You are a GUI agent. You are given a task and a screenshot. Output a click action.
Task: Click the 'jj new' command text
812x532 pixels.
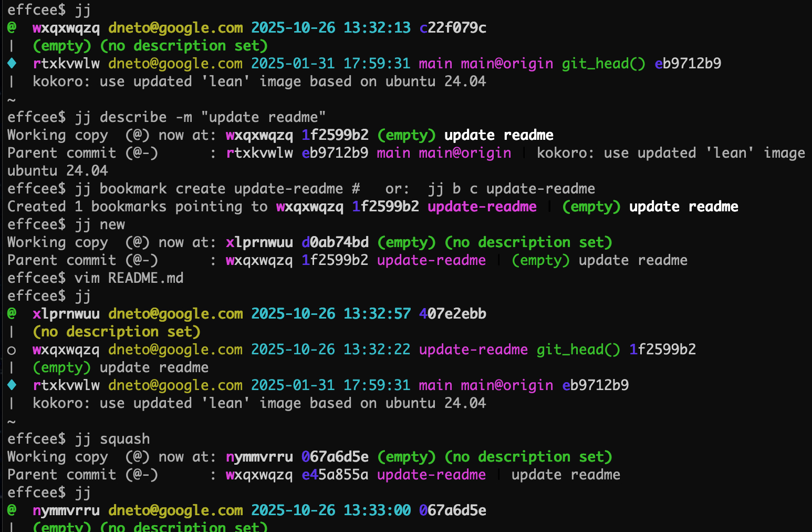pos(100,224)
